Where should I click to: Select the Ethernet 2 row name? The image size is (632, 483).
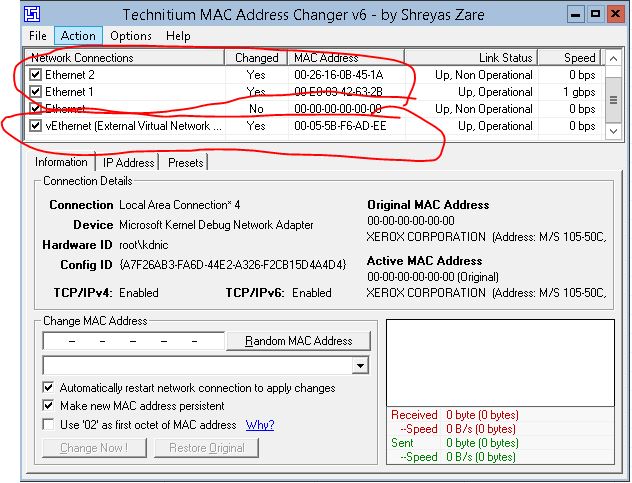(70, 75)
